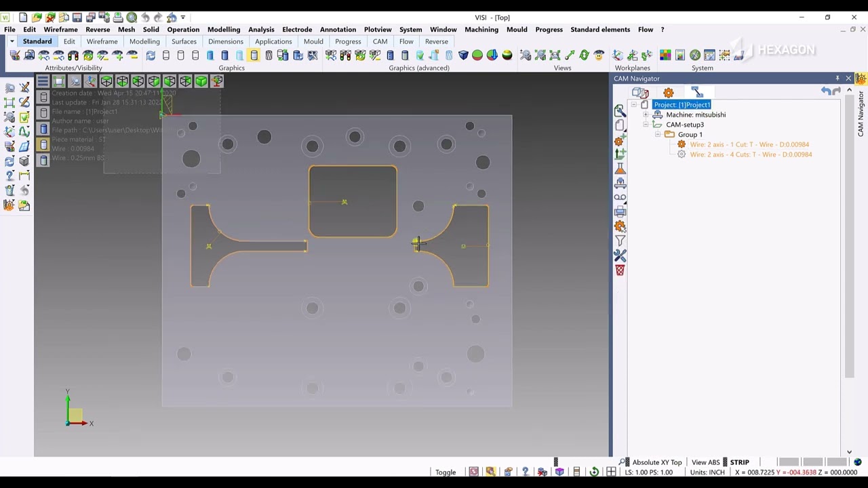Toggle the first layer box in the left list
Screen dimensions: 868x488
pyautogui.click(x=44, y=98)
